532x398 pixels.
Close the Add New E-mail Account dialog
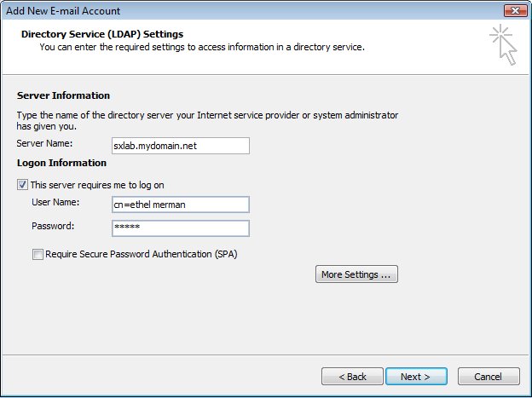pyautogui.click(x=512, y=11)
